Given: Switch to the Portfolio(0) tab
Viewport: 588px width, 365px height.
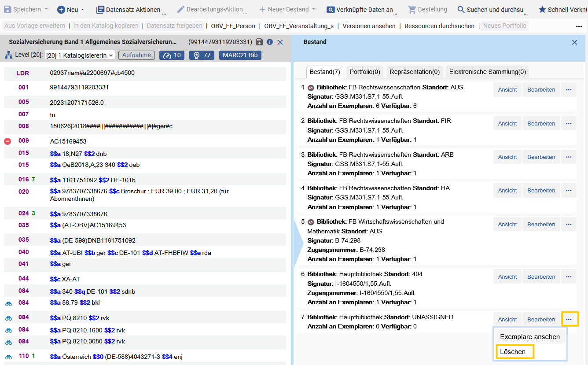Looking at the screenshot, I should [x=364, y=72].
